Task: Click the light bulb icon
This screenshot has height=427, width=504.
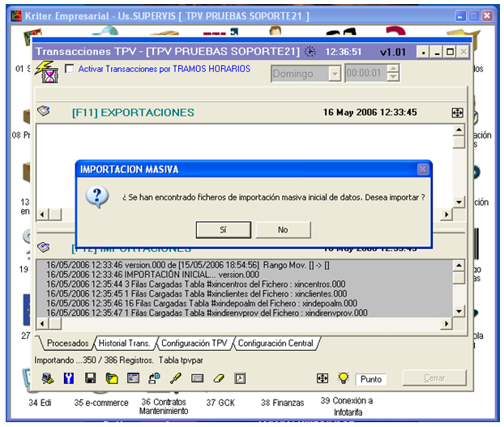Action: coord(343,378)
